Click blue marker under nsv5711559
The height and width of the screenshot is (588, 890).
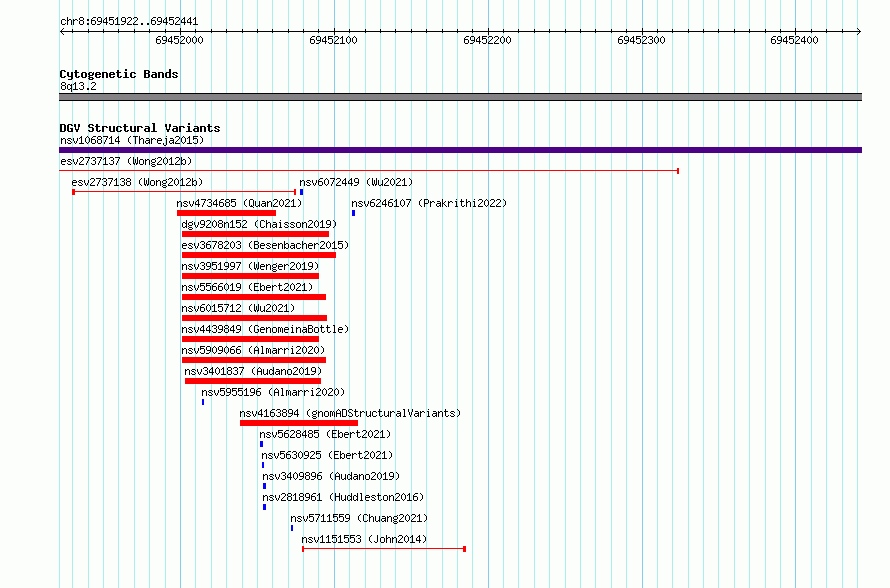(292, 528)
